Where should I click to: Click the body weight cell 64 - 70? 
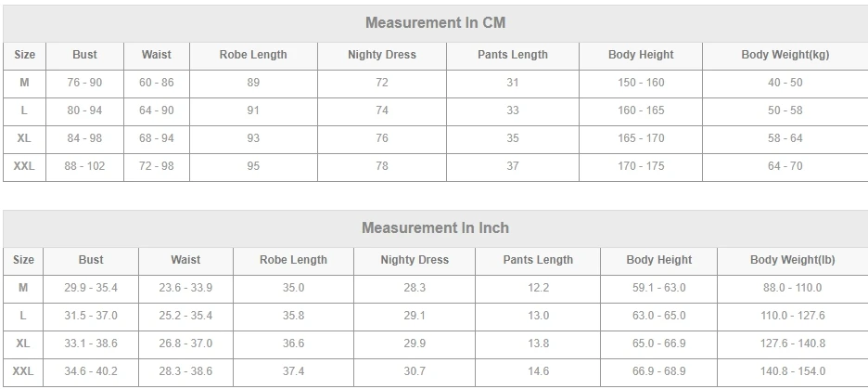pos(785,166)
